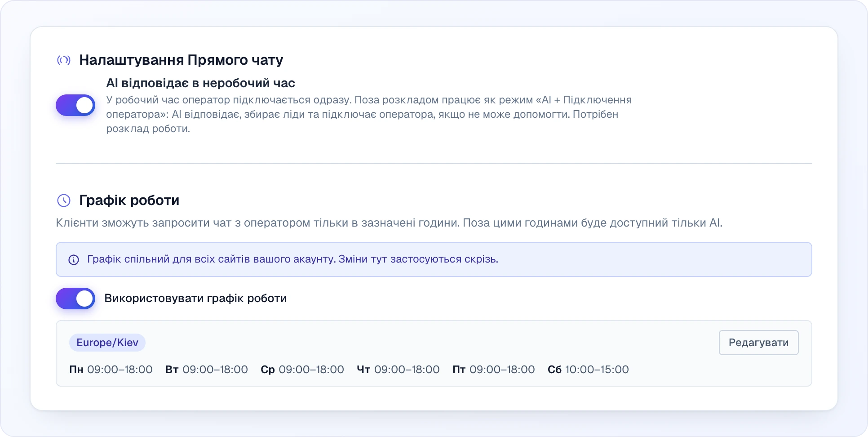
Task: Click the notice text Графік спільний для всіх сайтів
Action: click(x=292, y=259)
